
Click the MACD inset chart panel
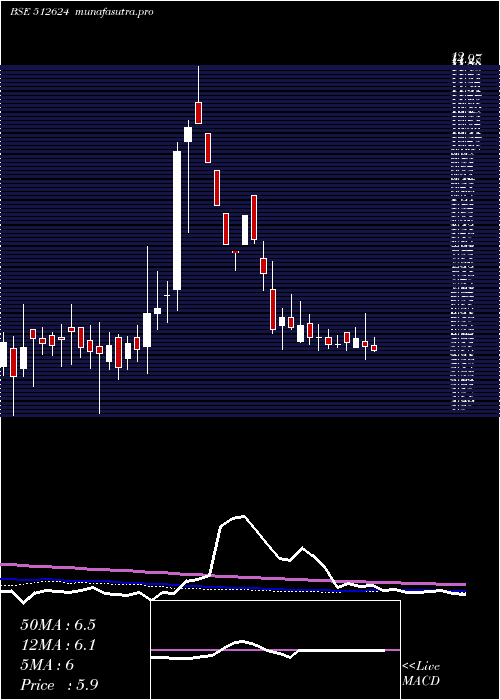(x=275, y=650)
